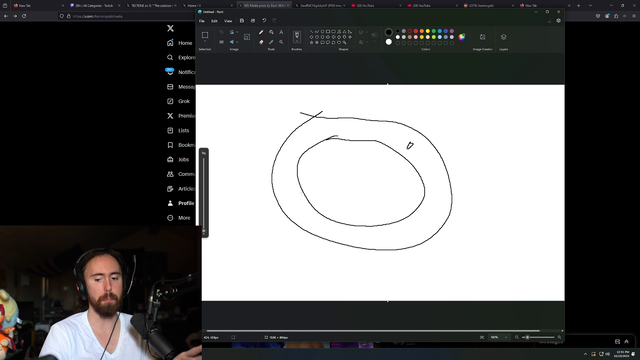Viewport: 640px width, 360px height.
Task: Expand the Selection tool dropdown arrow
Action: [205, 42]
